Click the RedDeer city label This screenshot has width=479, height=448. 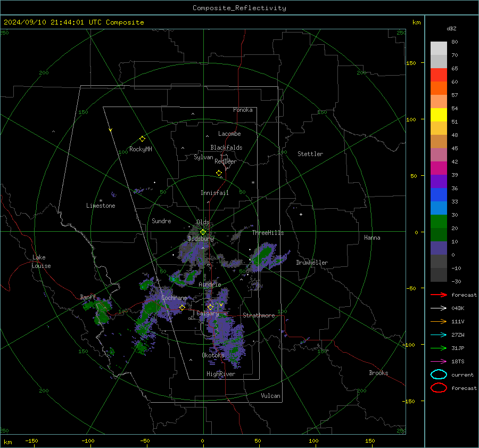(226, 161)
